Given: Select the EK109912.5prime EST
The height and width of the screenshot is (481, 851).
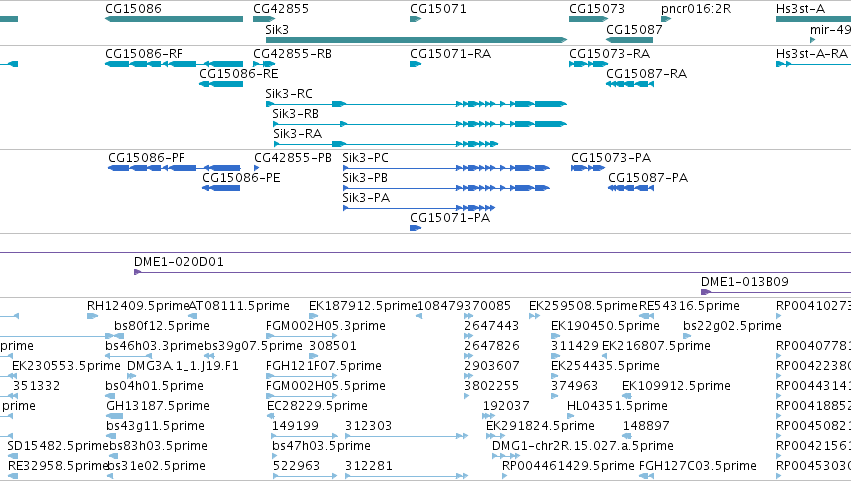Looking at the screenshot, I should [626, 396].
